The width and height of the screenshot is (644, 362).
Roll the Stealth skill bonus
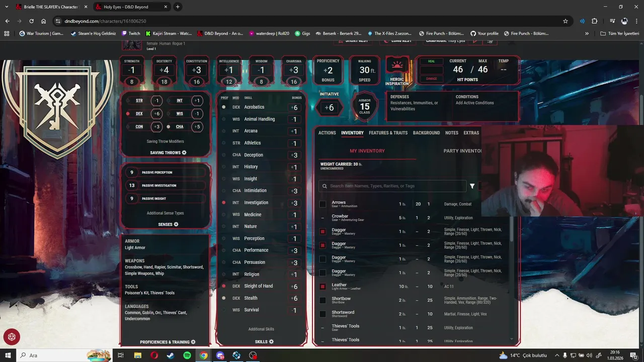(x=295, y=298)
